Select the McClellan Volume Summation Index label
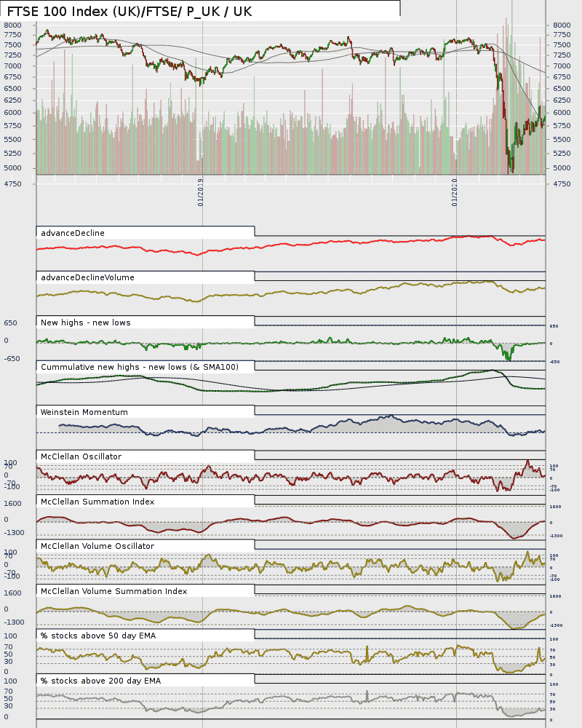Viewport: 582px width, 728px height. point(114,591)
